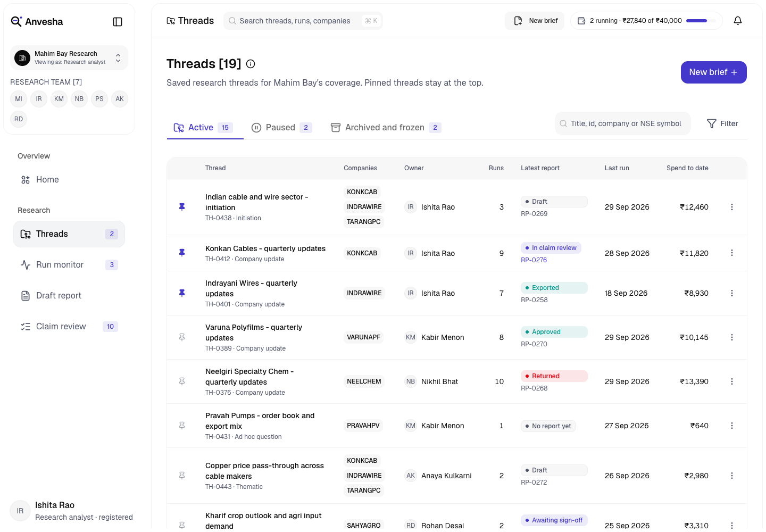Screen dimensions: 766x532
Task: Open row menu for Neelgiri Specialty Chem thread
Action: tap(732, 381)
